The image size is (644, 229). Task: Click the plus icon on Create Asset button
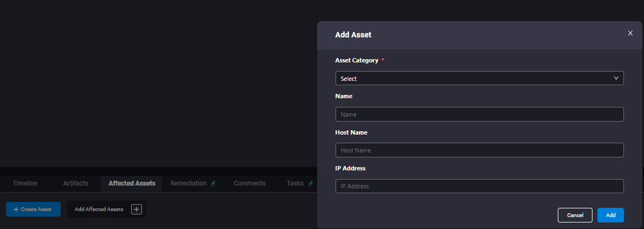[x=16, y=209]
